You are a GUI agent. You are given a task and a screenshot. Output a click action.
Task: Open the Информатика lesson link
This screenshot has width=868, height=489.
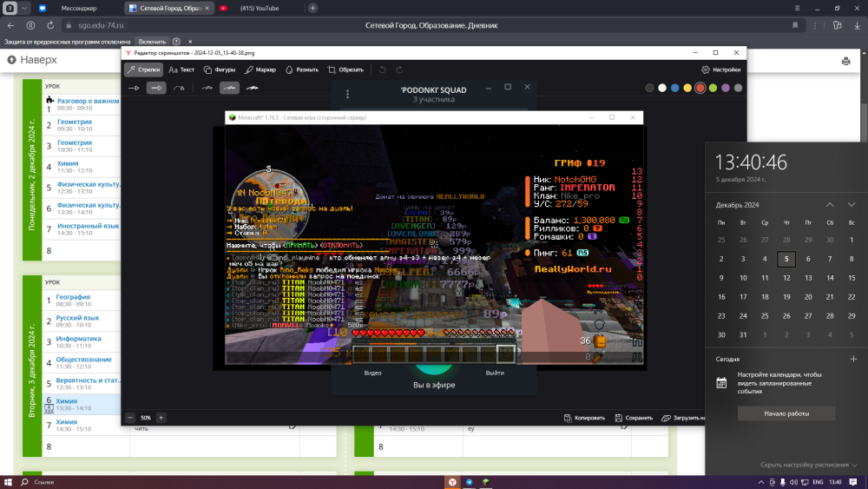[x=78, y=339]
